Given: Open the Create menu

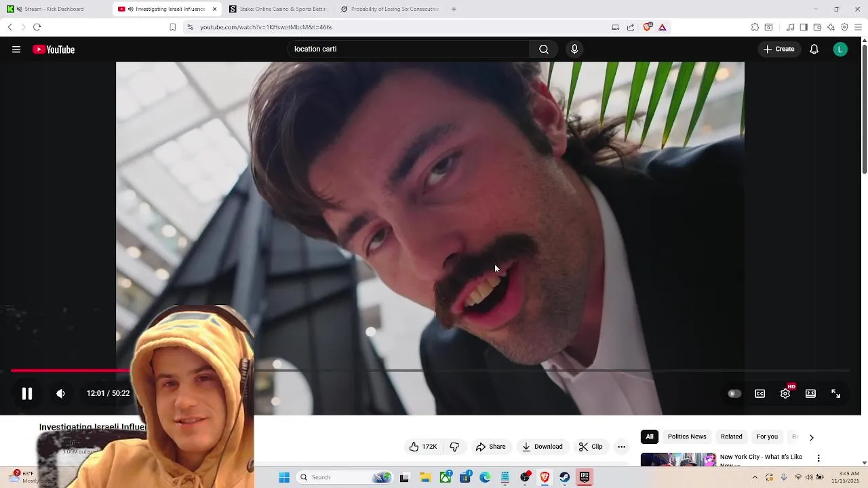Looking at the screenshot, I should coord(778,49).
